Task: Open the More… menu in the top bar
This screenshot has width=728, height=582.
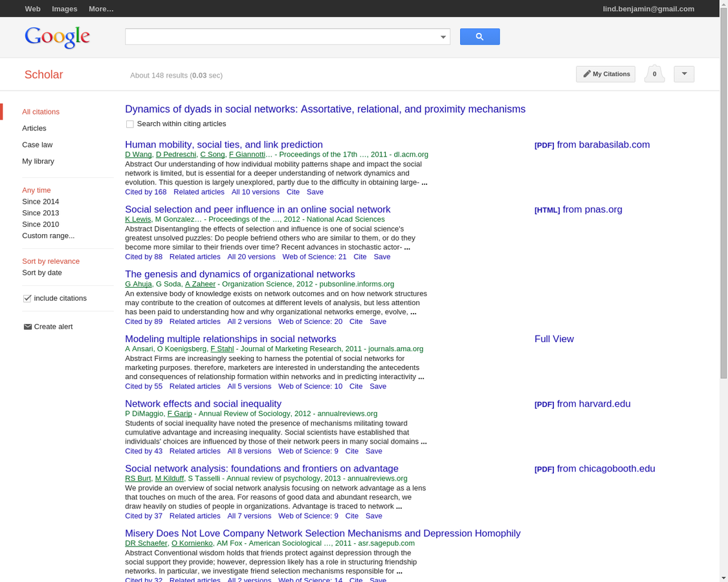Action: [x=101, y=9]
